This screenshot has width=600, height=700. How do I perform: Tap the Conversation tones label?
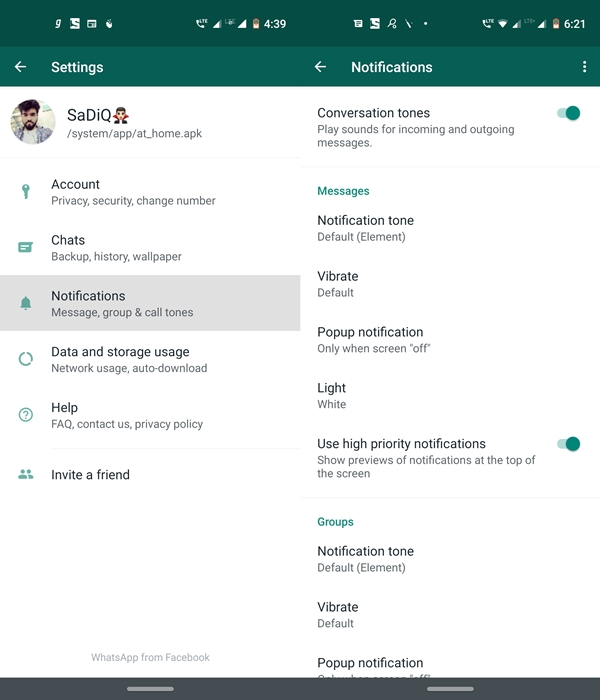373,113
